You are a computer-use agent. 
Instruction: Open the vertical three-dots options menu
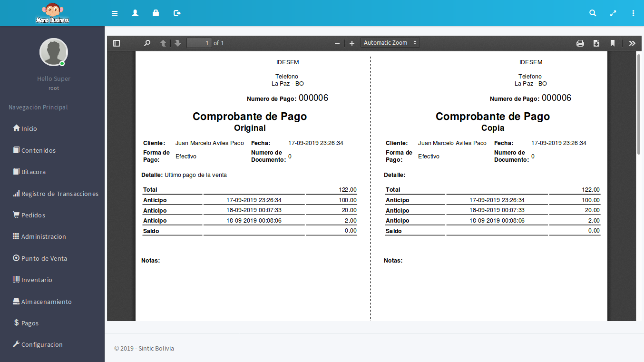(x=633, y=13)
